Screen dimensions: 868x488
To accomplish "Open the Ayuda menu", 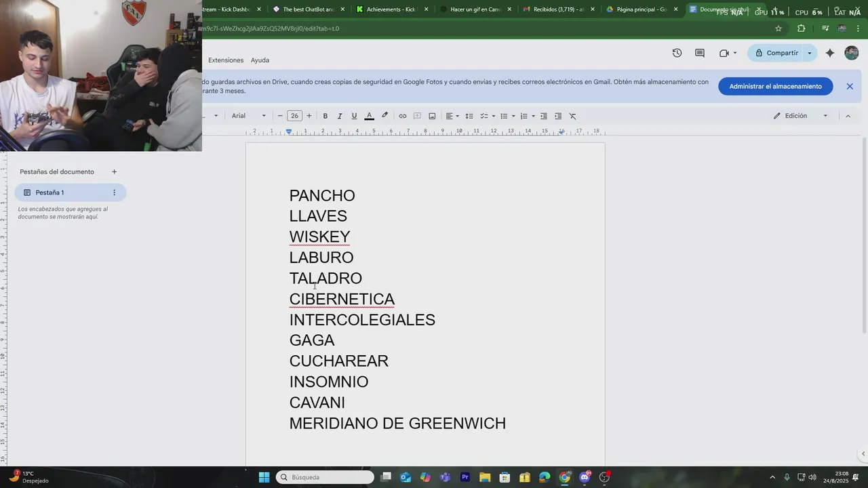I will 260,60.
